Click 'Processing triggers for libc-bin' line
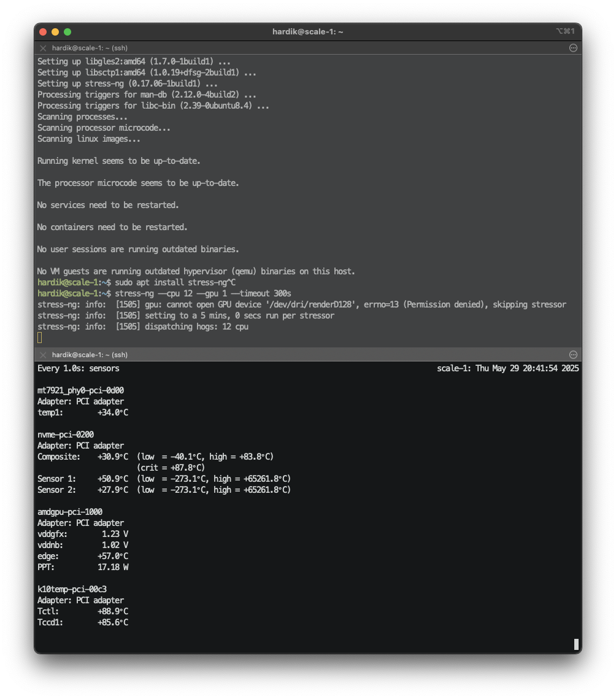This screenshot has width=616, height=699. coord(153,106)
